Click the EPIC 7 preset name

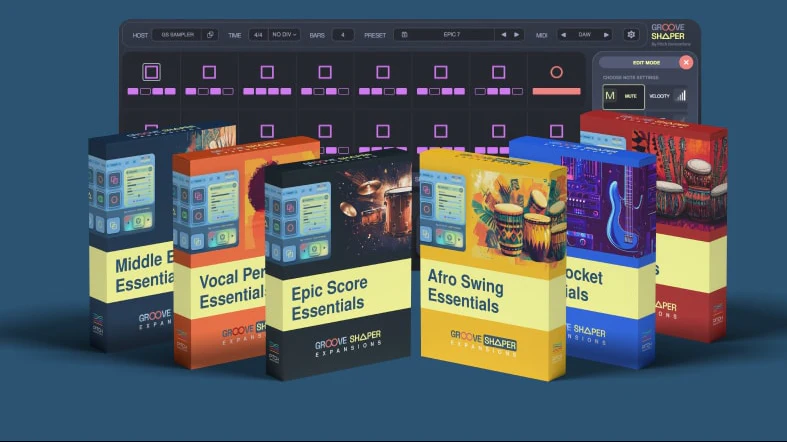[x=451, y=35]
